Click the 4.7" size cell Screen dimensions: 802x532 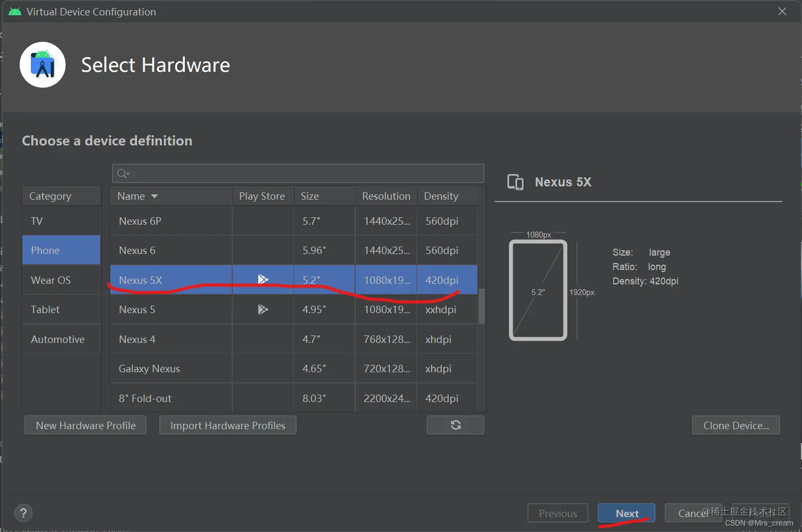324,339
